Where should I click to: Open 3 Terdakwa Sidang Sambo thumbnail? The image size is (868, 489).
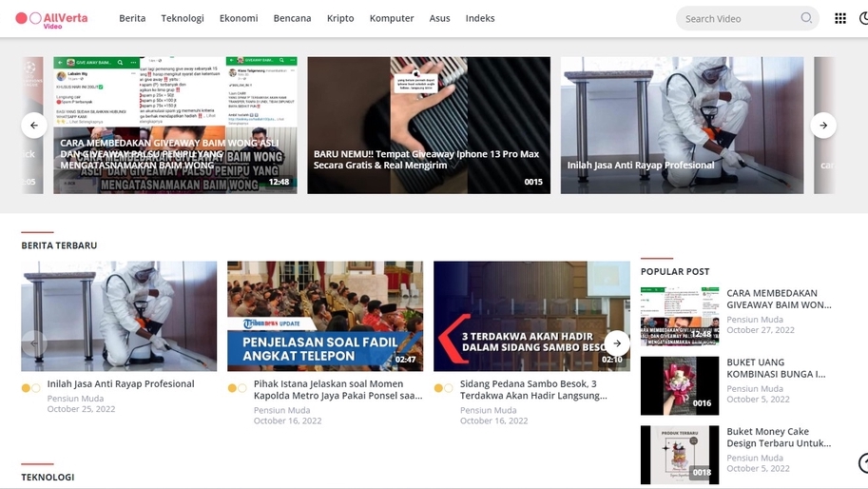(x=531, y=316)
